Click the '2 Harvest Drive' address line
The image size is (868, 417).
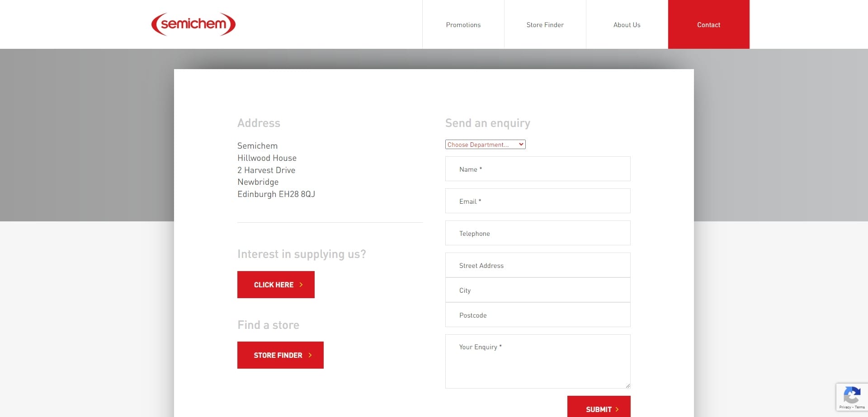tap(266, 170)
